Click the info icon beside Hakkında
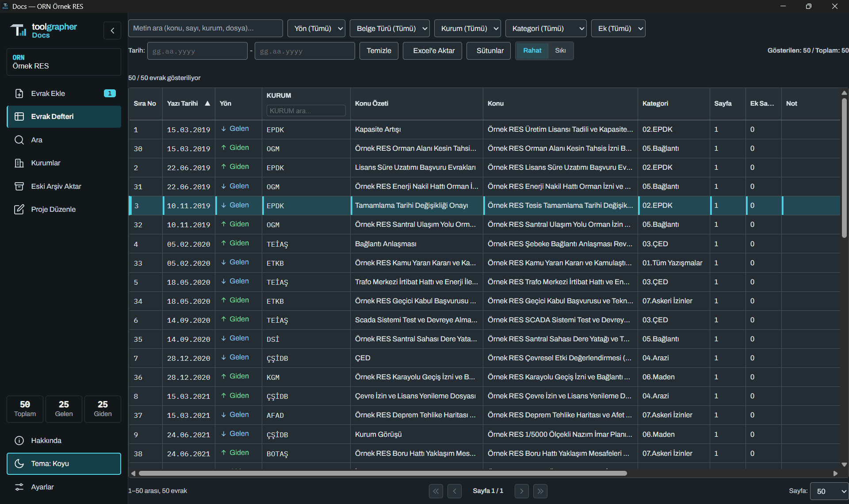This screenshot has width=849, height=504. 19,440
